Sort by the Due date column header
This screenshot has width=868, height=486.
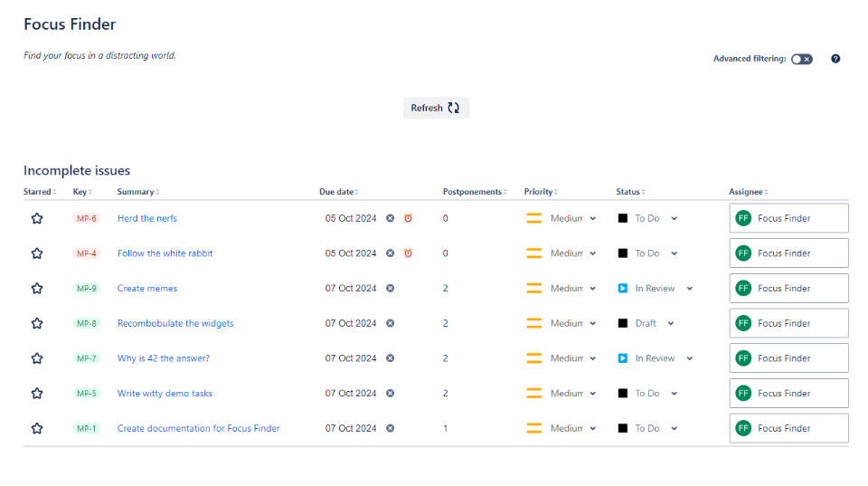point(338,192)
